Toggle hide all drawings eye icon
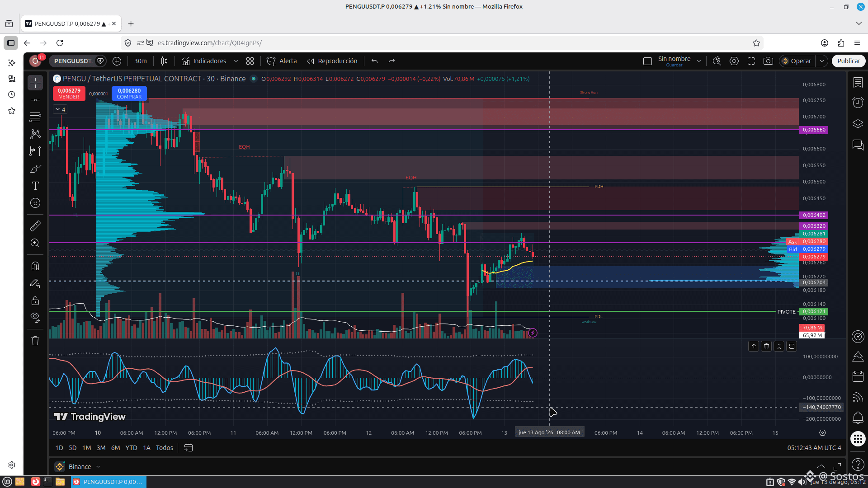This screenshot has height=488, width=868. pos(35,317)
